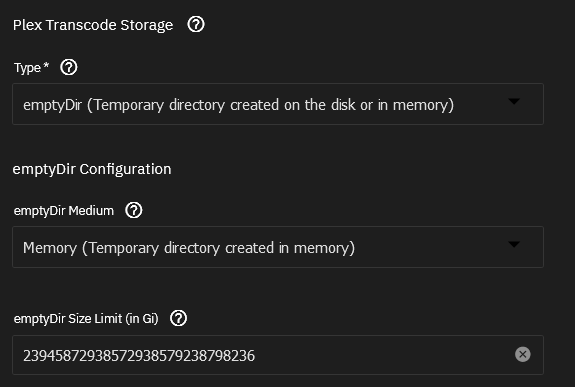This screenshot has width=575, height=387.
Task: Click the emptyDir Size Limit (in Gi) label
Action: (x=86, y=319)
